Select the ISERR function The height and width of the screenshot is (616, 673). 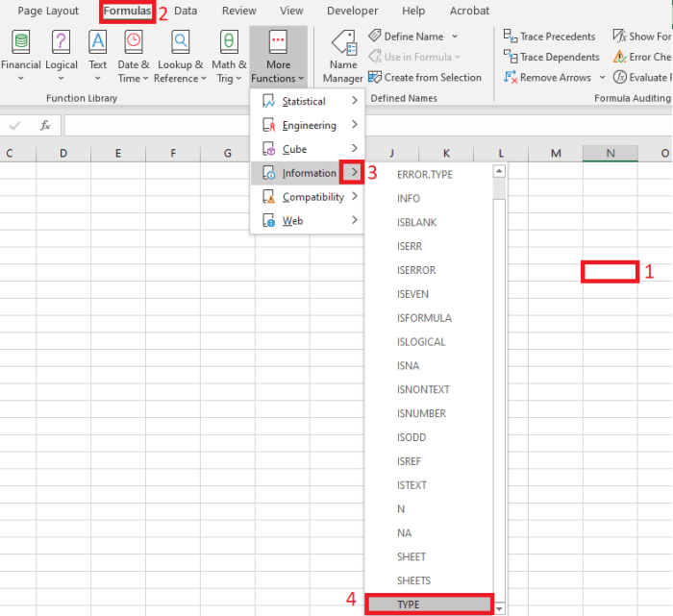click(429, 246)
